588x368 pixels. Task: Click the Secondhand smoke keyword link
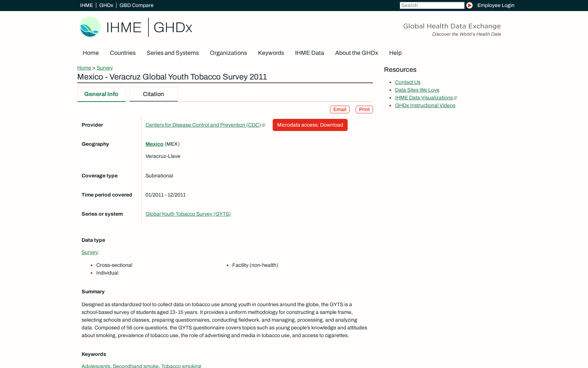[x=136, y=366]
